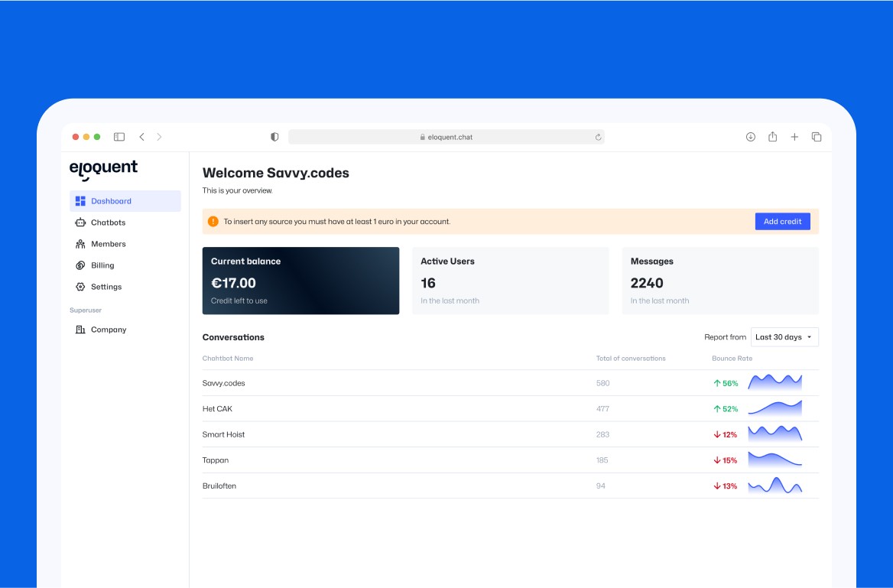
Task: Click the Billing coin icon
Action: 80,265
